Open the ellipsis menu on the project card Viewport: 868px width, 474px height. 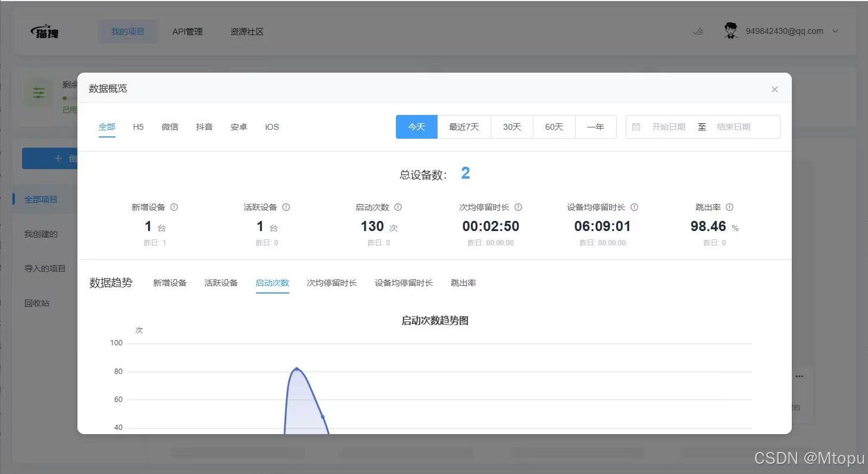click(x=800, y=376)
